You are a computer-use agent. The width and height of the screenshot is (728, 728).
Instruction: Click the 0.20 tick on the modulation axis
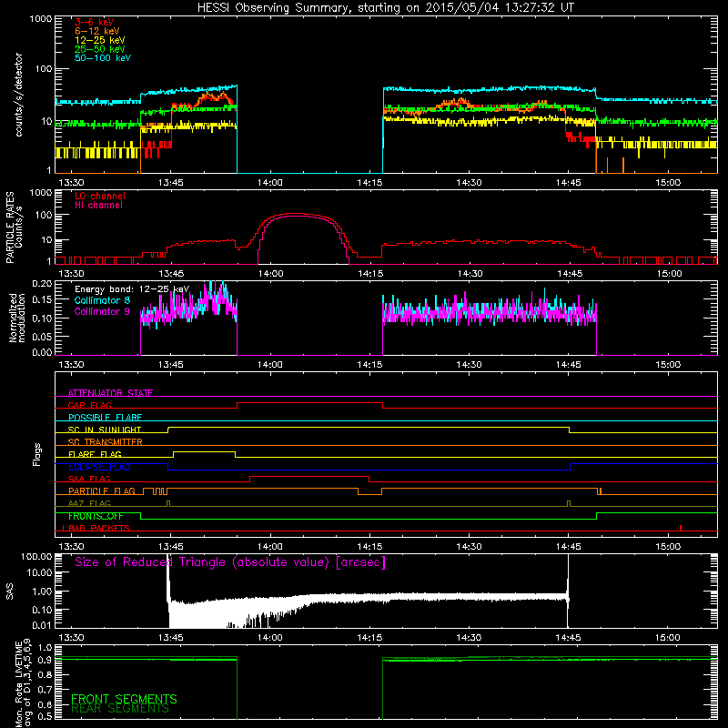point(42,284)
